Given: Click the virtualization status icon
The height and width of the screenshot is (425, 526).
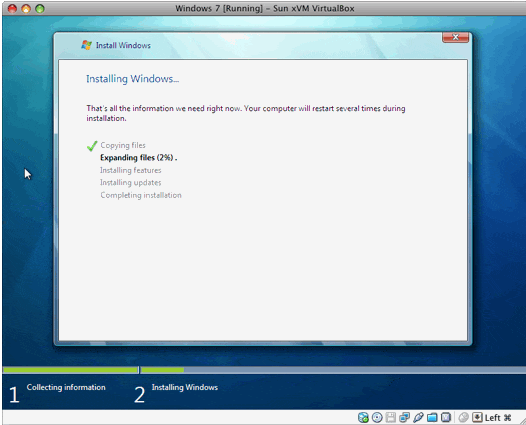Looking at the screenshot, I should [446, 418].
